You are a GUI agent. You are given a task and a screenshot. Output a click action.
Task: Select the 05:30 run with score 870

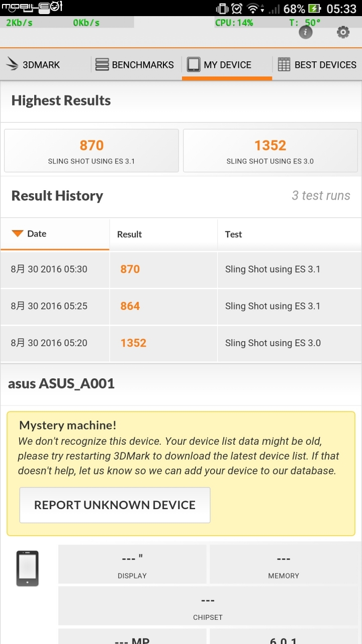181,269
